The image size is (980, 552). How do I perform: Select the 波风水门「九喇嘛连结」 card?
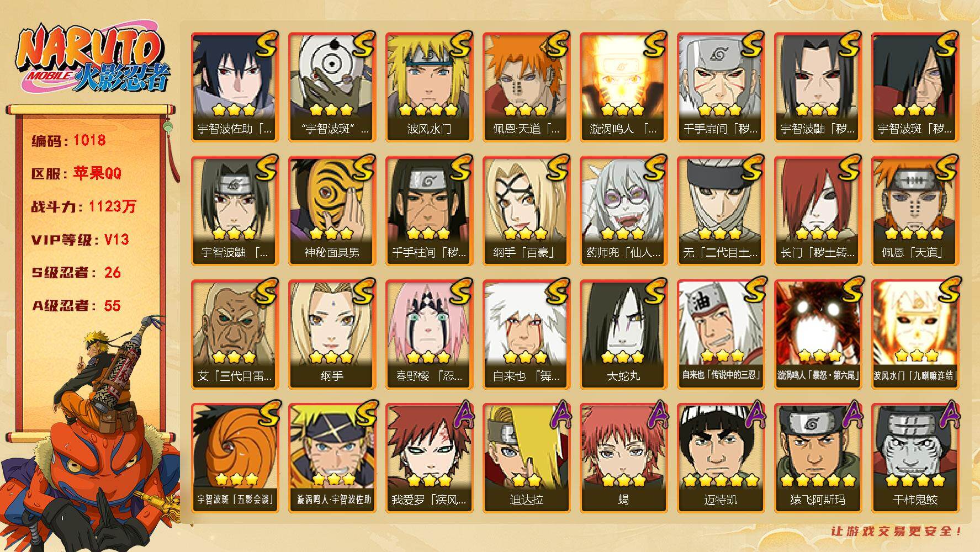click(915, 335)
